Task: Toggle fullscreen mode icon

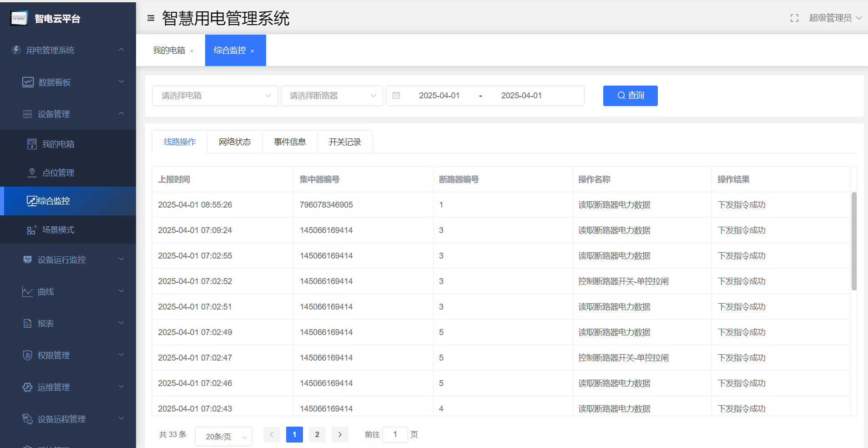Action: click(x=794, y=18)
